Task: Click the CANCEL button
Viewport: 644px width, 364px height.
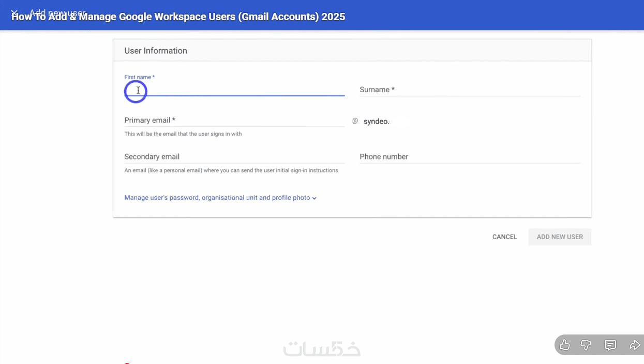Action: [x=504, y=237]
